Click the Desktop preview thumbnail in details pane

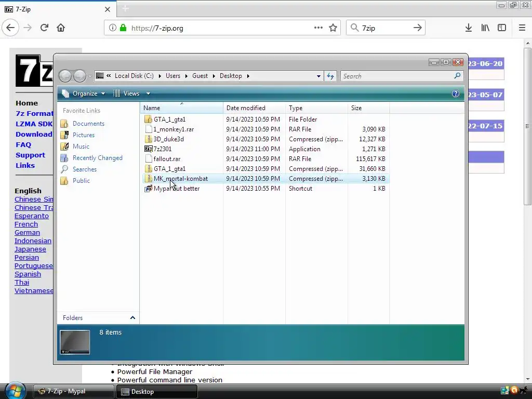tap(75, 342)
